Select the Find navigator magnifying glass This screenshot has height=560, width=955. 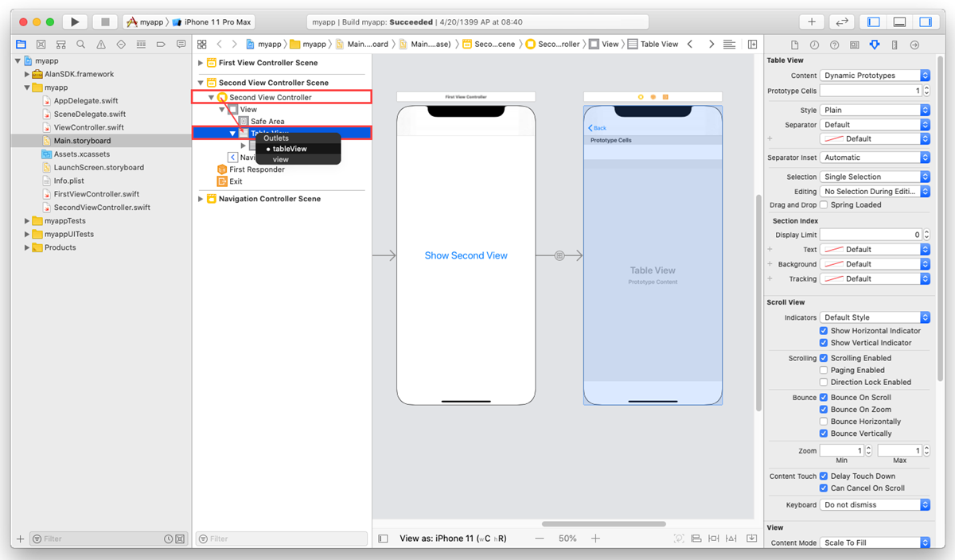80,44
